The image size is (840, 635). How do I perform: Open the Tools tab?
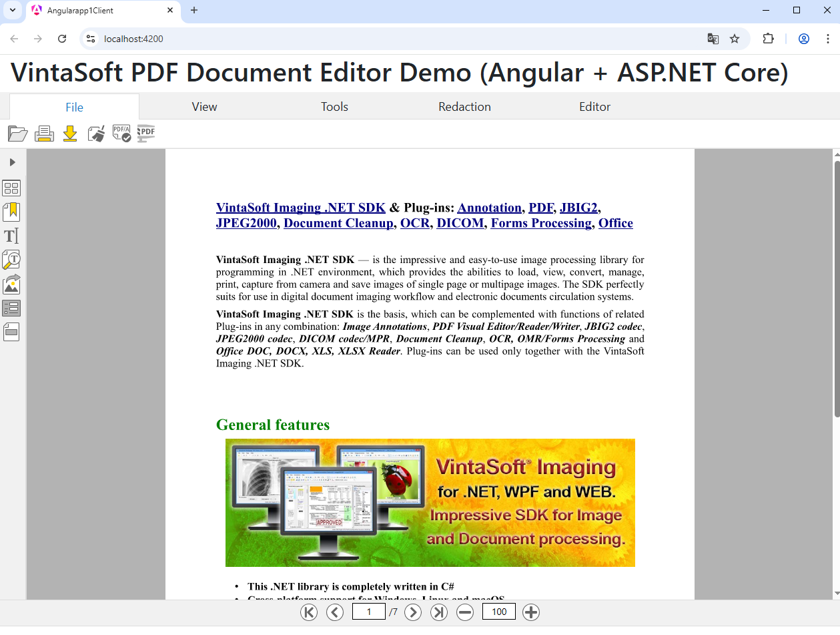[x=334, y=107]
